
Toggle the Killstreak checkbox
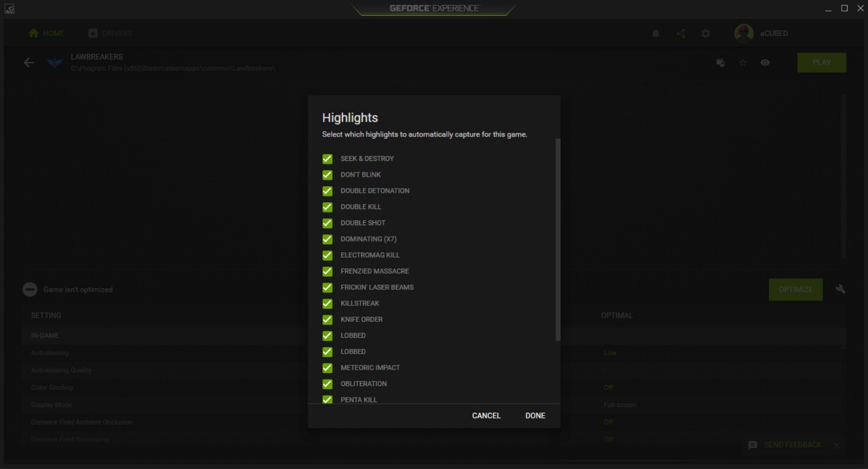[327, 304]
